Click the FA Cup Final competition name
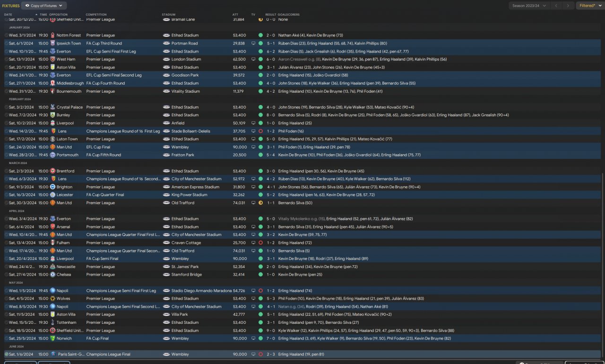 [x=98, y=338]
